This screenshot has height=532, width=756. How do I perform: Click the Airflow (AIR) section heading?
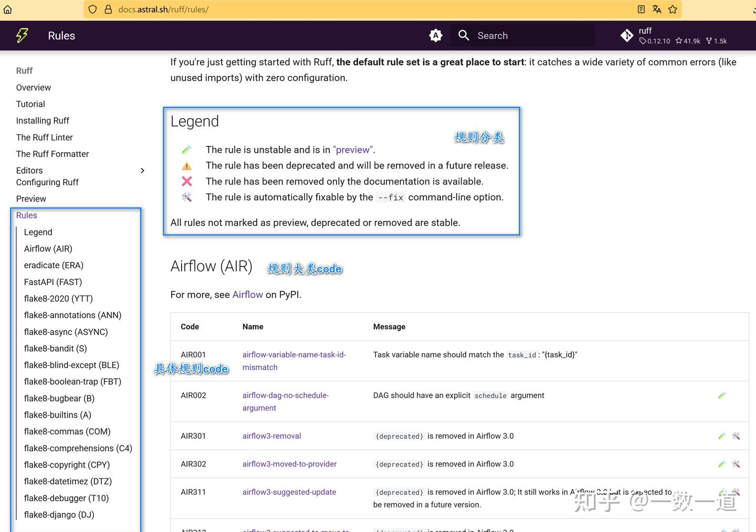[x=212, y=267]
